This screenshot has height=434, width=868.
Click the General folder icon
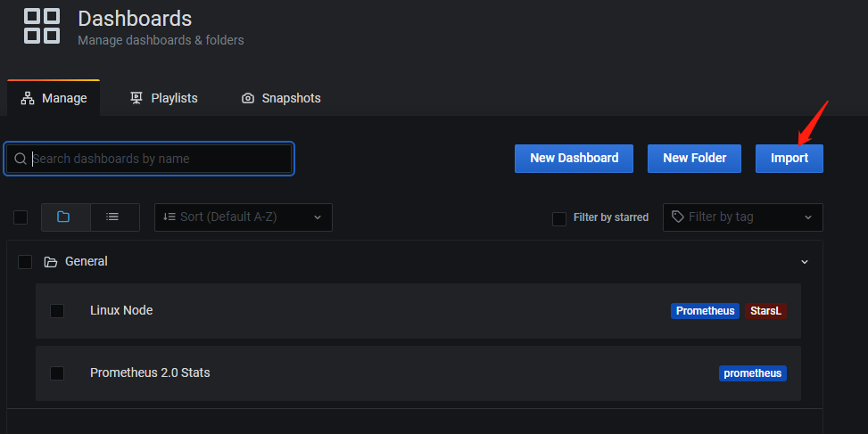50,261
